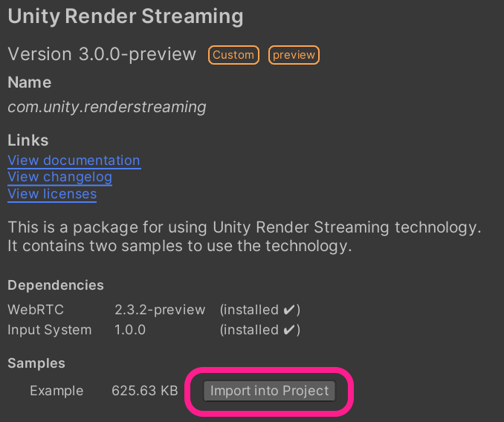Screen dimensions: 504x422
Task: Select the Input System dependency name
Action: [49, 329]
